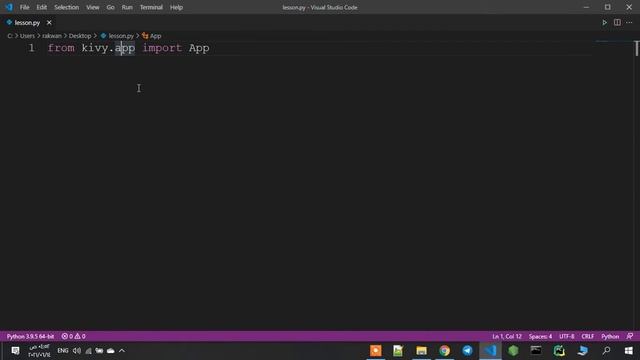Open the Selection menu
Screen dimensions: 640x360
(x=67, y=7)
